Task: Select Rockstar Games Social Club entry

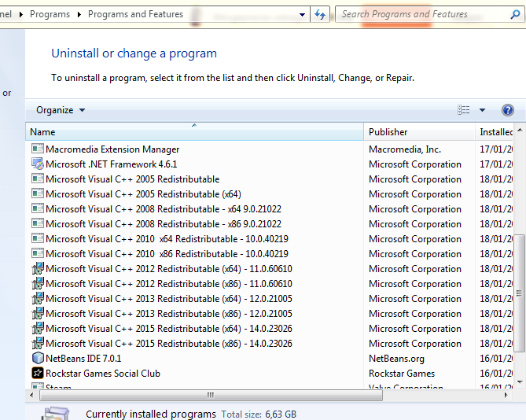Action: [x=103, y=374]
